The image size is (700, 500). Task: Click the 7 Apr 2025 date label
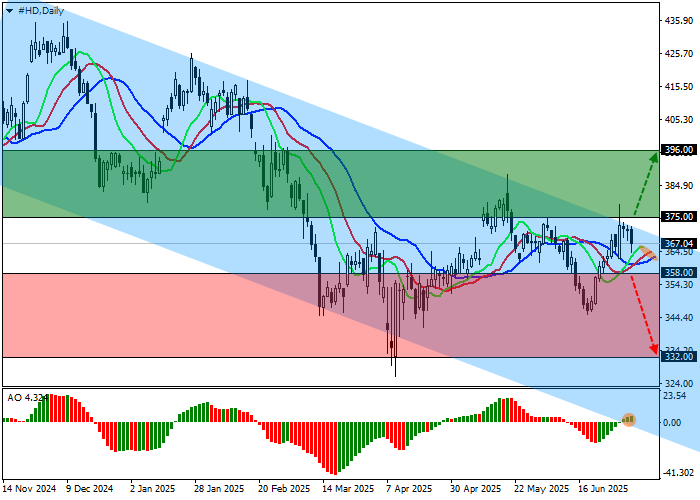click(x=410, y=490)
